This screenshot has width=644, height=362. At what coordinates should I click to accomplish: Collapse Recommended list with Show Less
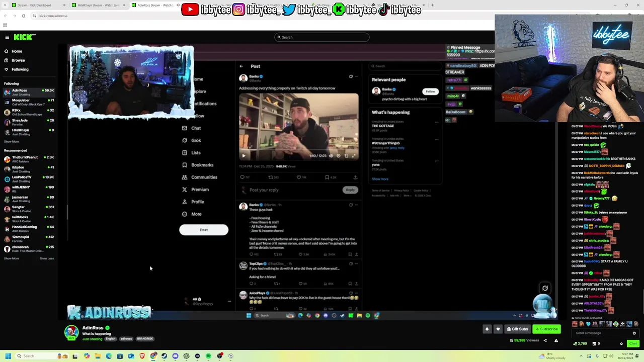coord(47,258)
